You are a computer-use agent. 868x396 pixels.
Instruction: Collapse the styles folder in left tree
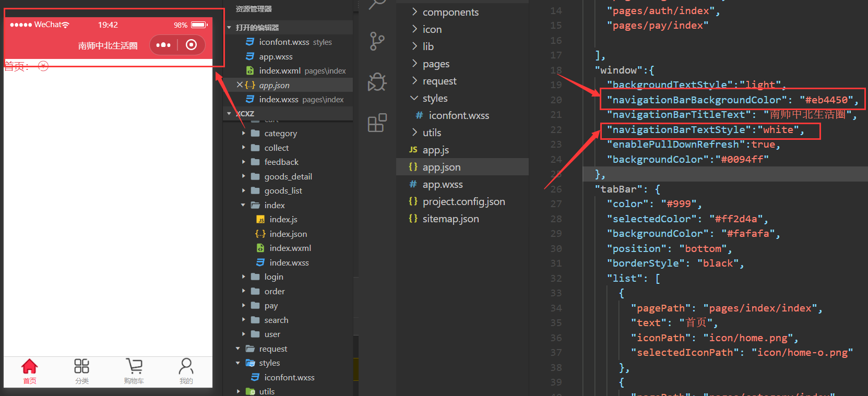tap(238, 363)
